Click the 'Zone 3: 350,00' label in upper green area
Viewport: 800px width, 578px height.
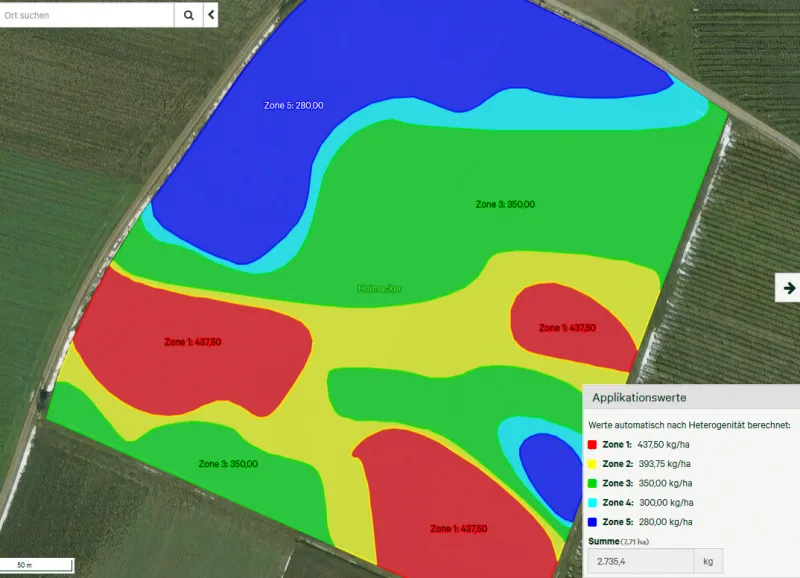click(505, 204)
